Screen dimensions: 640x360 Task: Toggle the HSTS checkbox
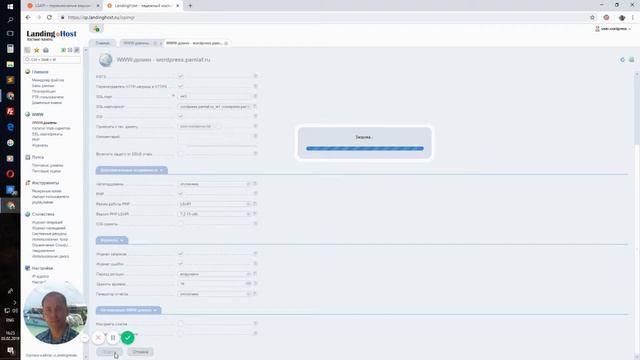180,76
